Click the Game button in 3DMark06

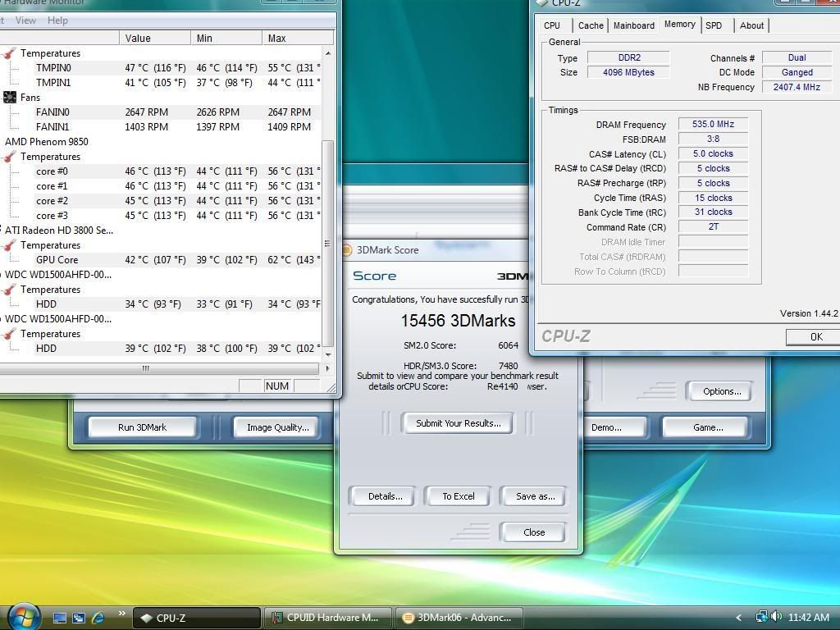click(708, 427)
